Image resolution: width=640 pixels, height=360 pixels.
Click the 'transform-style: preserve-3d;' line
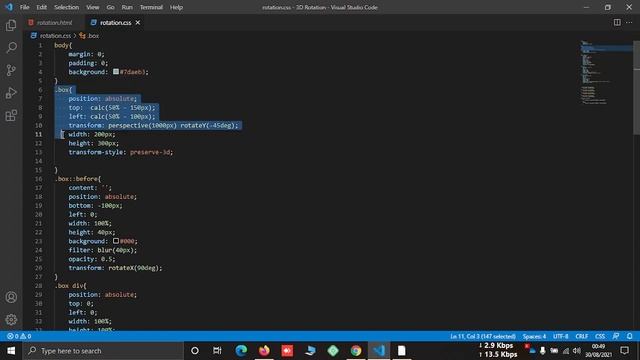(120, 152)
